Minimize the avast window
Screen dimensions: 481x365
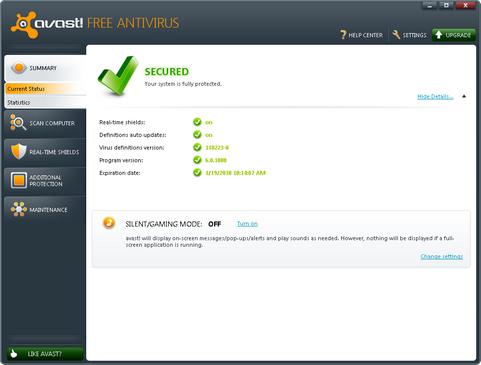430,5
